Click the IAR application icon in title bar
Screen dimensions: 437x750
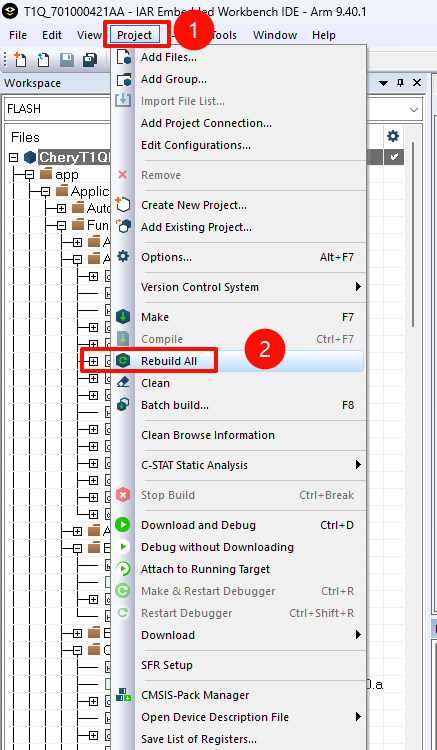11,11
